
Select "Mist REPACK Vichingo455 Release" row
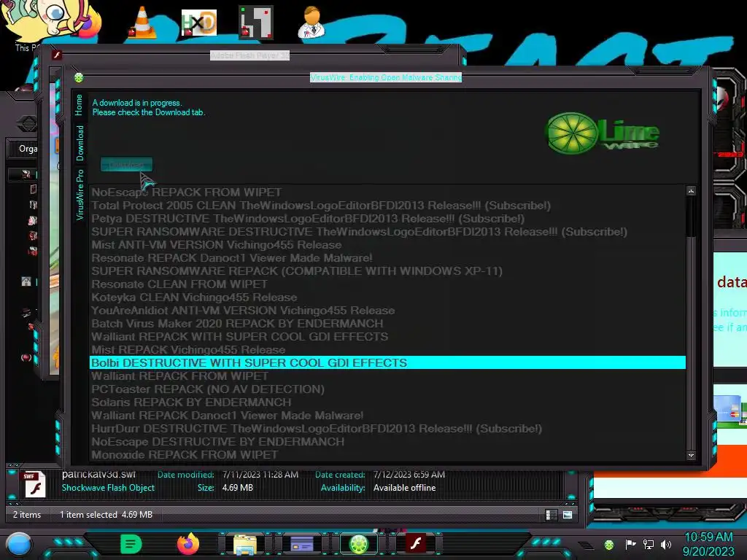[x=387, y=349]
